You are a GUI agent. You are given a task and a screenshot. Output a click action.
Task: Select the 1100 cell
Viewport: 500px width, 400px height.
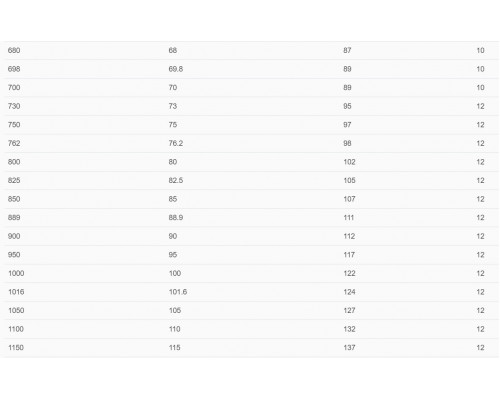(x=16, y=329)
